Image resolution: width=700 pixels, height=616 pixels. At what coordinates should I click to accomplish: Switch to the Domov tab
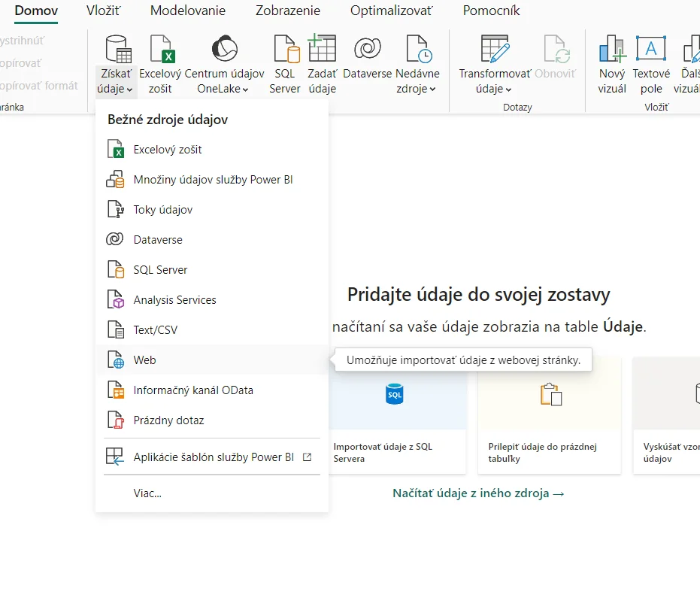point(36,11)
